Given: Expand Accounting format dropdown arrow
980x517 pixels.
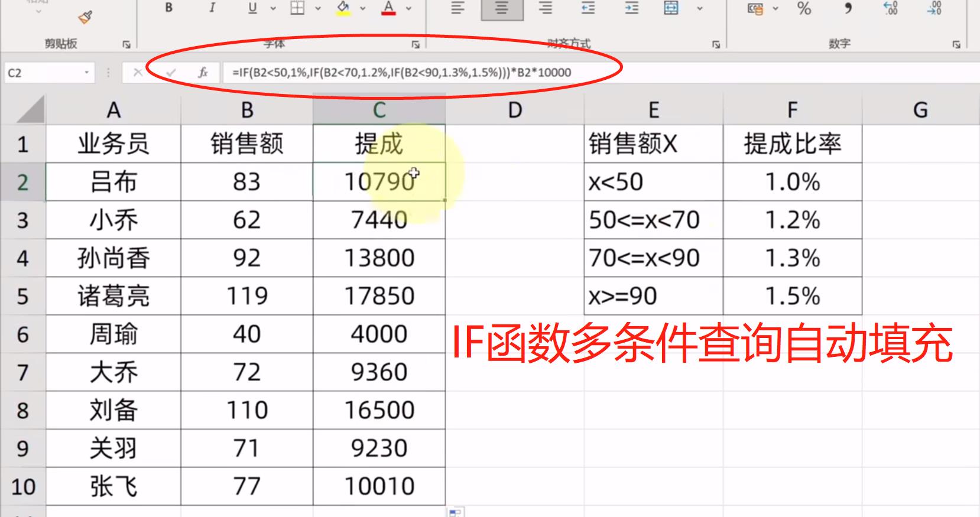Looking at the screenshot, I should 775,8.
